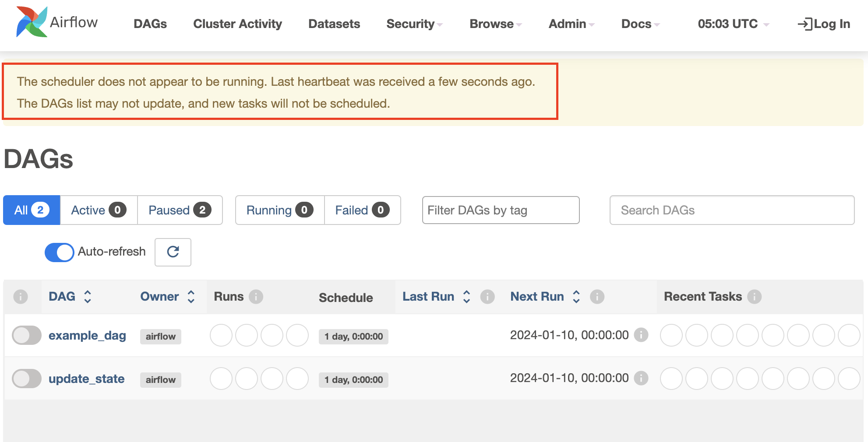Open the DAGs nav item
Screen dimensions: 868x442
[x=150, y=24]
